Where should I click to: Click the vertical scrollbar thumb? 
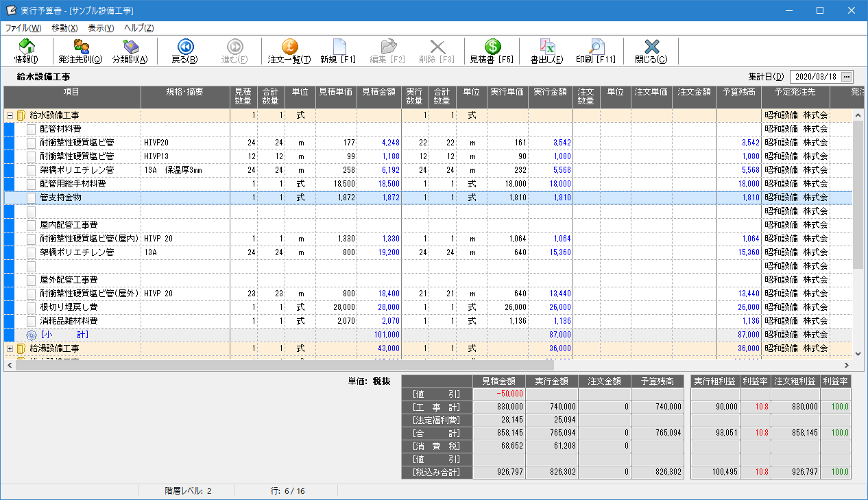[x=858, y=195]
